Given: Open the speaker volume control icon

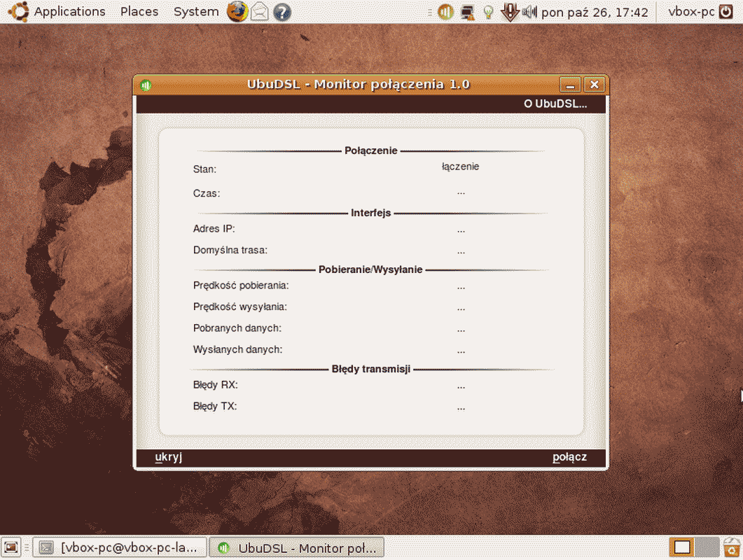Looking at the screenshot, I should pyautogui.click(x=529, y=11).
